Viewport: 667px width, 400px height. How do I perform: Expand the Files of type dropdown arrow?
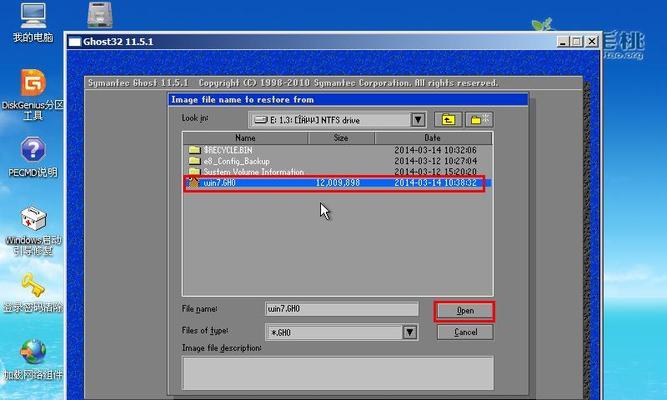[410, 332]
